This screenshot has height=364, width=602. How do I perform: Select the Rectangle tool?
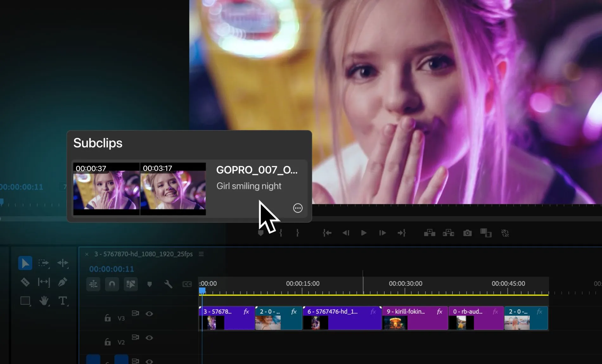[25, 301]
